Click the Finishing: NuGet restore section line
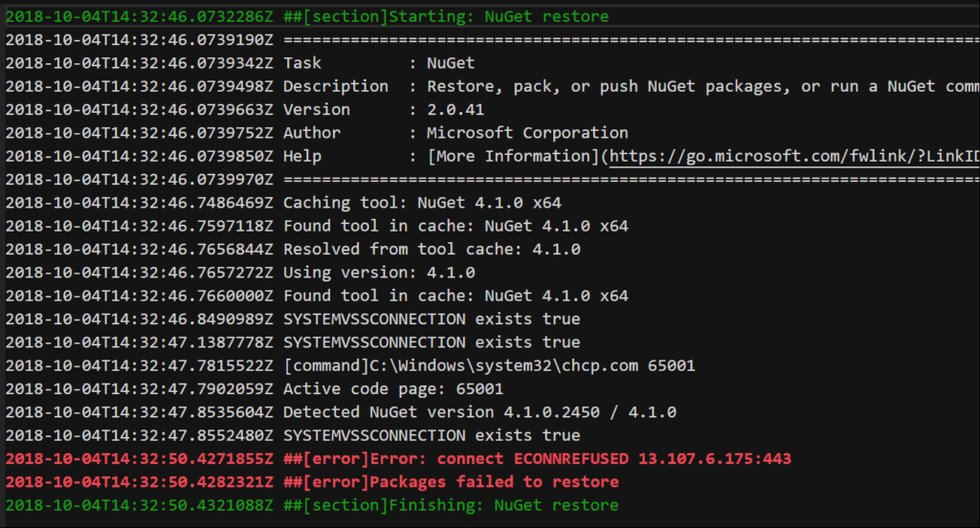 pyautogui.click(x=312, y=505)
